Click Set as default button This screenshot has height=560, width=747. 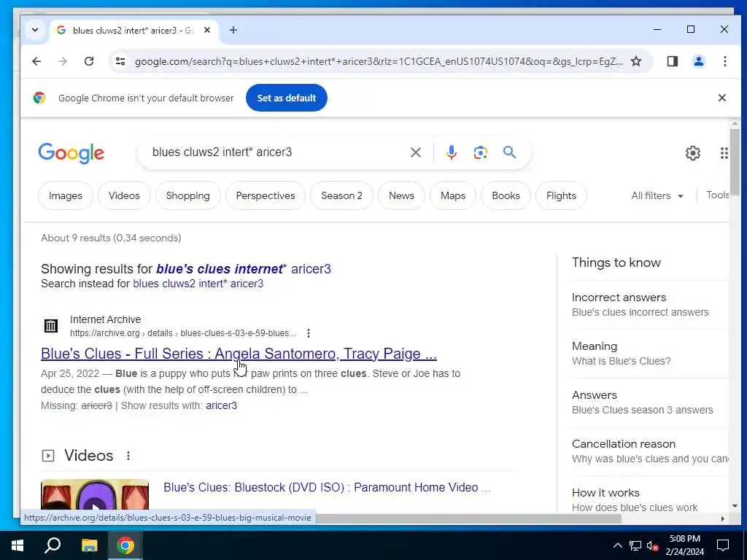click(286, 98)
